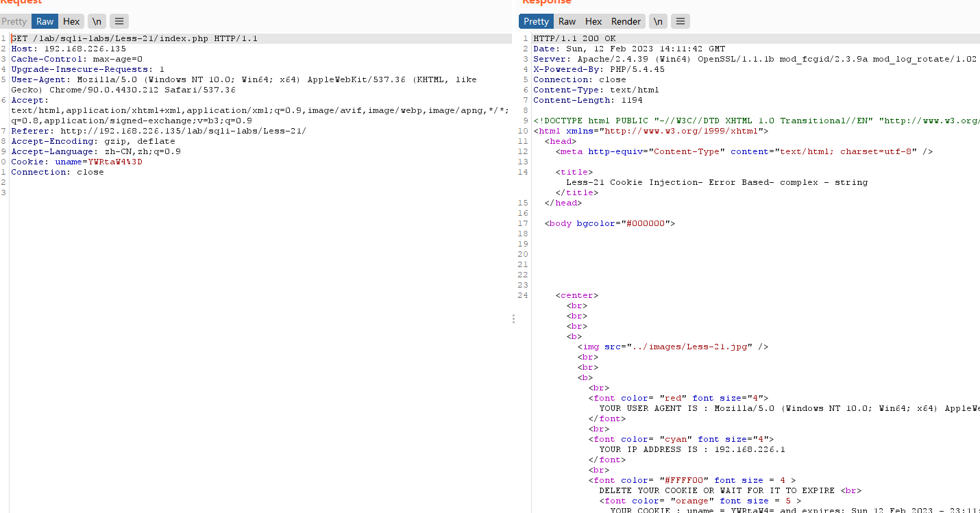Click YOUR IP ADDRESS IS : 192.168.226.1
Viewport: 980px width, 513px height.
[x=692, y=449]
